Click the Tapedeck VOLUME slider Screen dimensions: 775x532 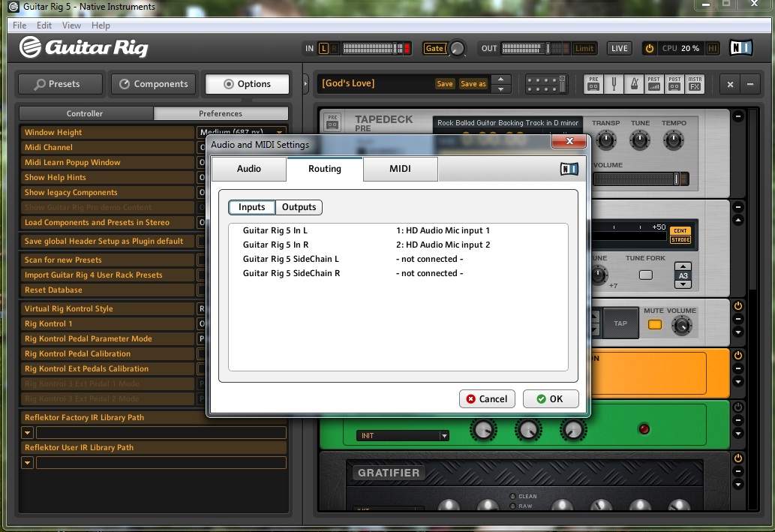(640, 179)
